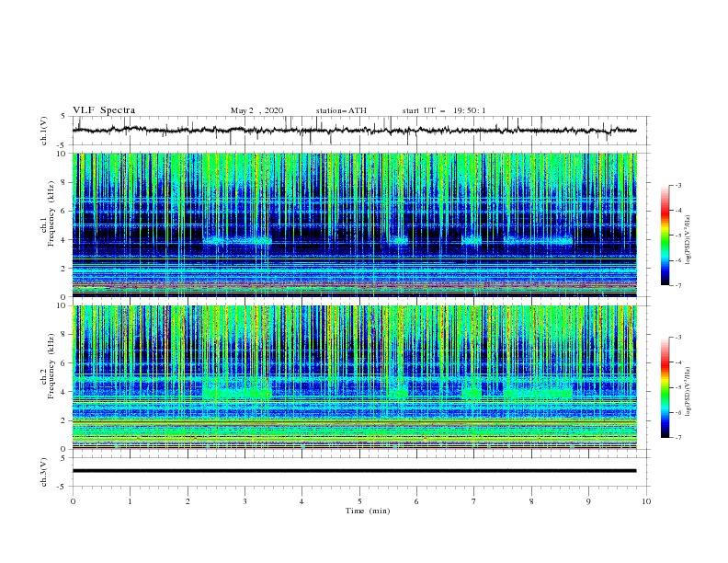
Task: Click the 4 kHz emission band near minute 3 in ch.1
Action: point(237,240)
